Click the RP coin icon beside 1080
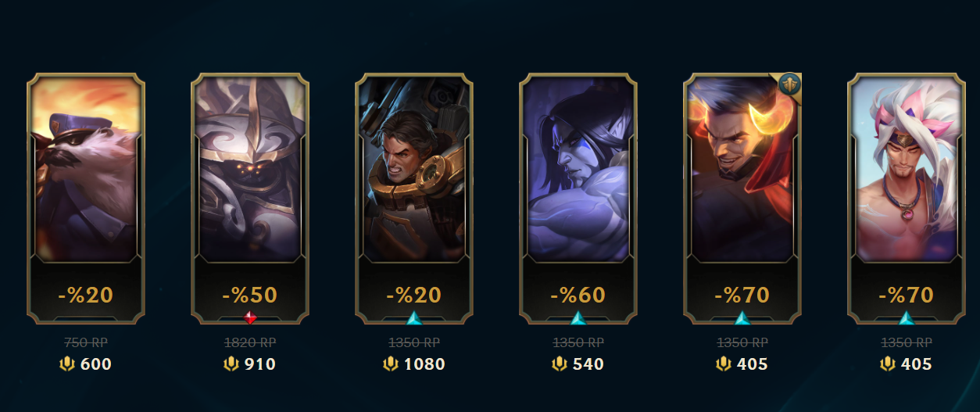The width and height of the screenshot is (980, 412). 391,364
